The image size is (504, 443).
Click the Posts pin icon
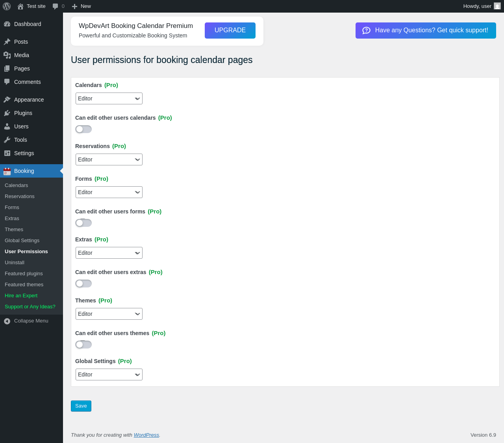7,42
